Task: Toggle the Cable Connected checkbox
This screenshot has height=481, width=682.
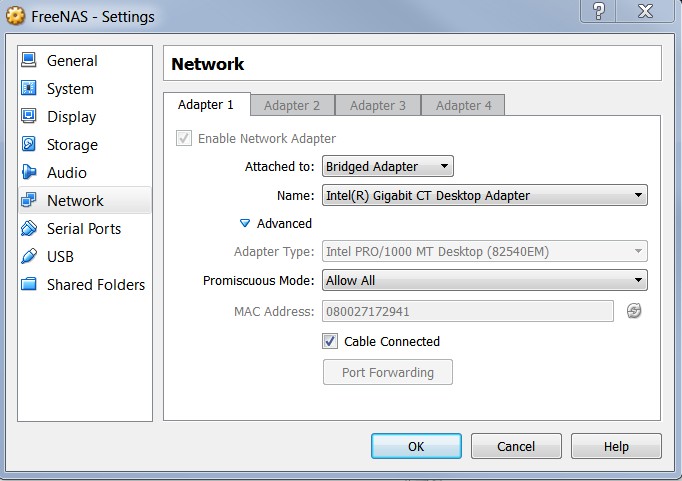Action: pyautogui.click(x=330, y=341)
